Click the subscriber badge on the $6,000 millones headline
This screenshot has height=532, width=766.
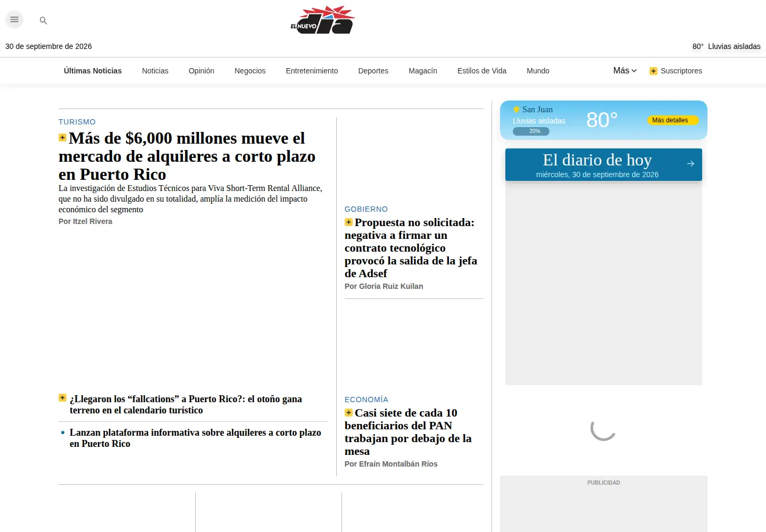(x=62, y=138)
